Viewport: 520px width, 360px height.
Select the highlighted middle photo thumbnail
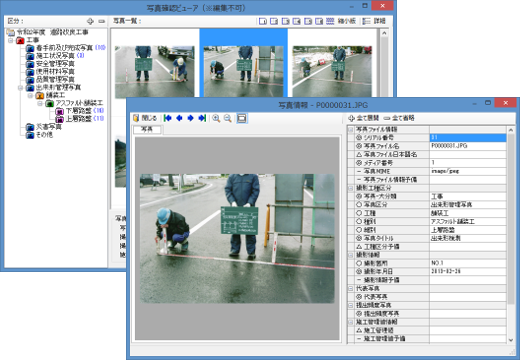click(243, 71)
